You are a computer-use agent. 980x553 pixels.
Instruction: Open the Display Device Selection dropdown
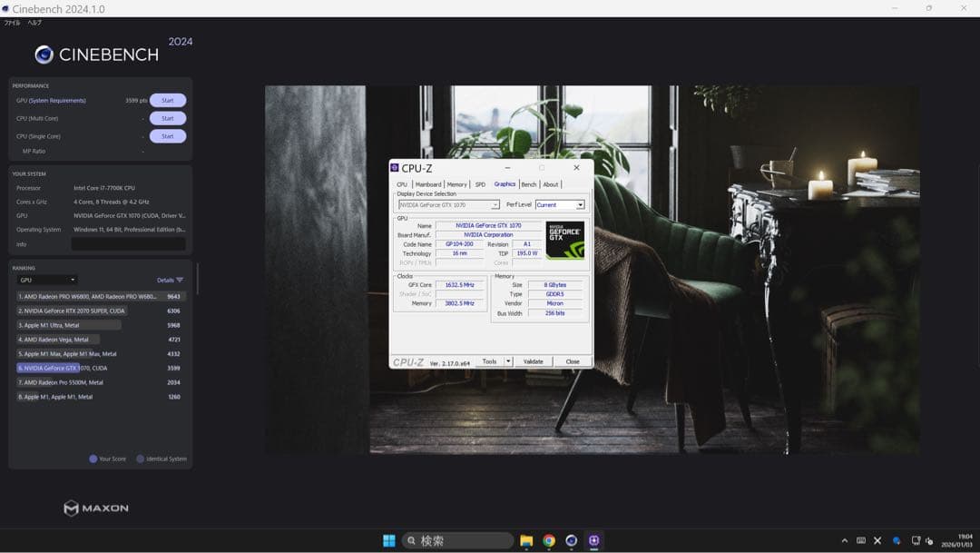click(x=495, y=204)
